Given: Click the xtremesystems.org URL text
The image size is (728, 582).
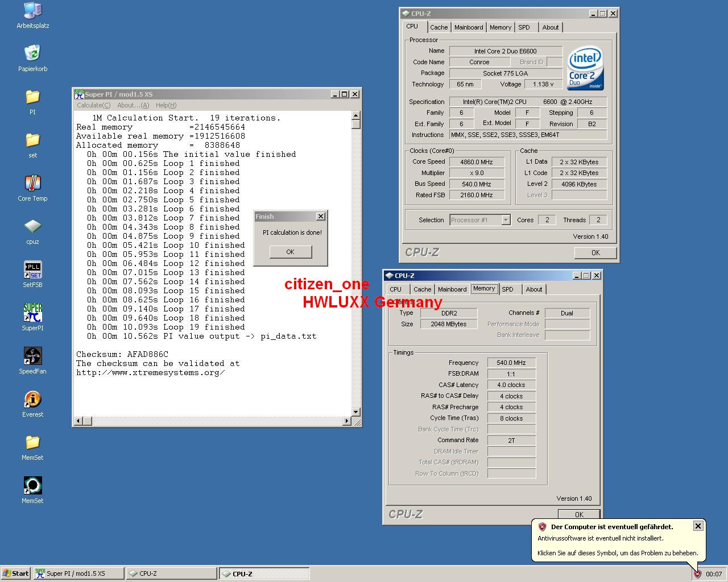Looking at the screenshot, I should click(151, 372).
